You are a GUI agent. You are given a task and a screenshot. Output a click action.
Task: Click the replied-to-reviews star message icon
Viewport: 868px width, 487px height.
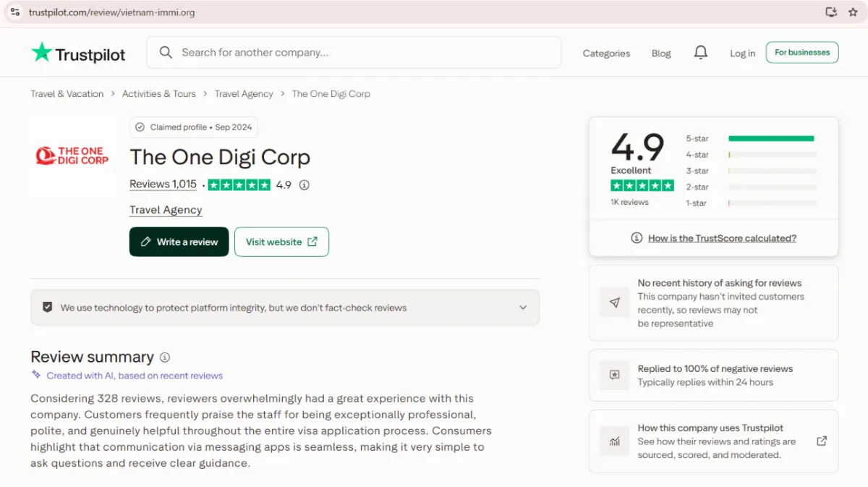[615, 375]
